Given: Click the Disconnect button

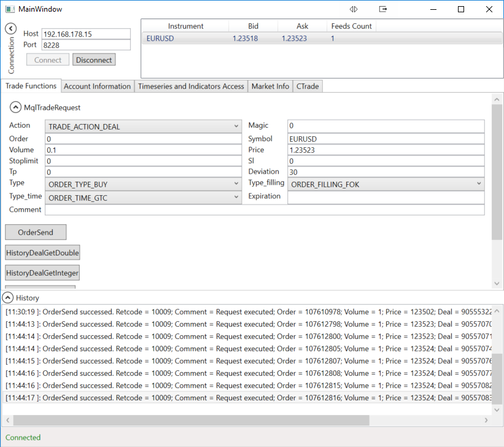Looking at the screenshot, I should (x=94, y=60).
